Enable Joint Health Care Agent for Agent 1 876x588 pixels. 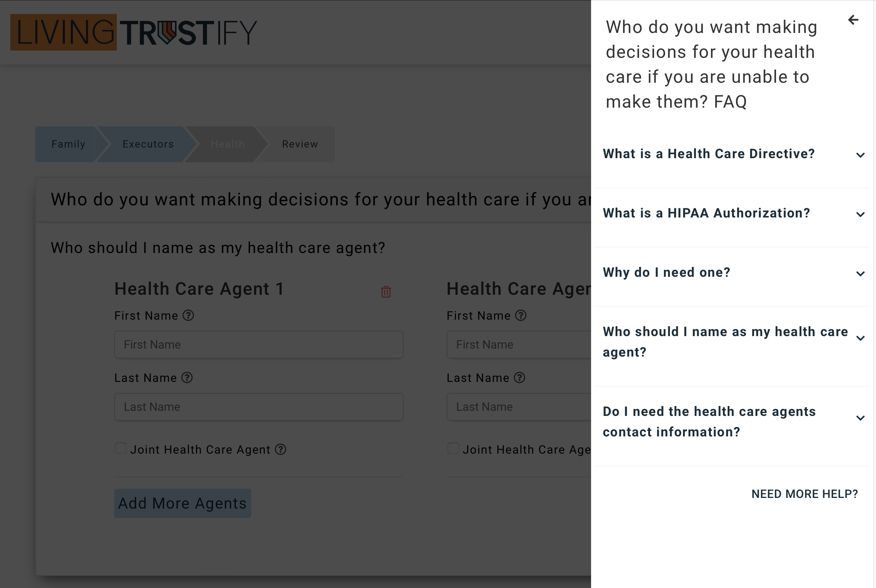click(x=121, y=448)
